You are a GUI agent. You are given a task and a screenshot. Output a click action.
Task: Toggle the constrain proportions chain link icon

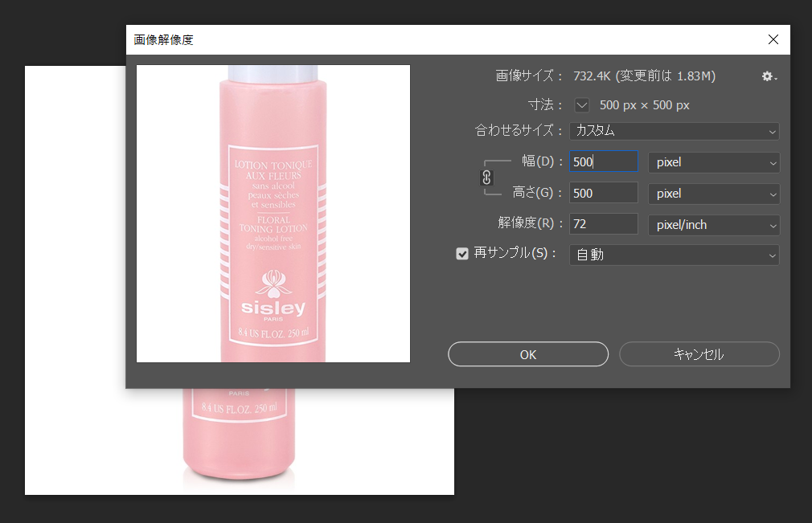coord(486,178)
